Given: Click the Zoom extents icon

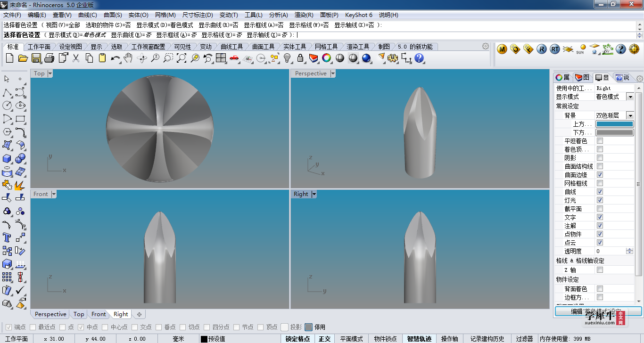Looking at the screenshot, I should (182, 58).
